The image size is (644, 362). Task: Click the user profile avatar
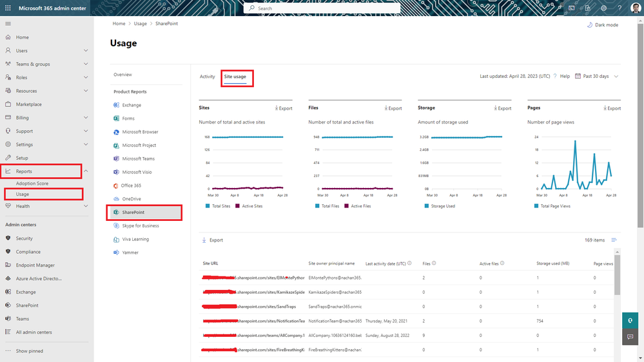636,8
